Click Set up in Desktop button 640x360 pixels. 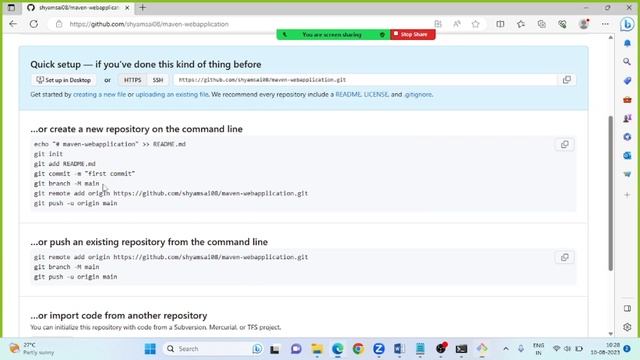[64, 80]
